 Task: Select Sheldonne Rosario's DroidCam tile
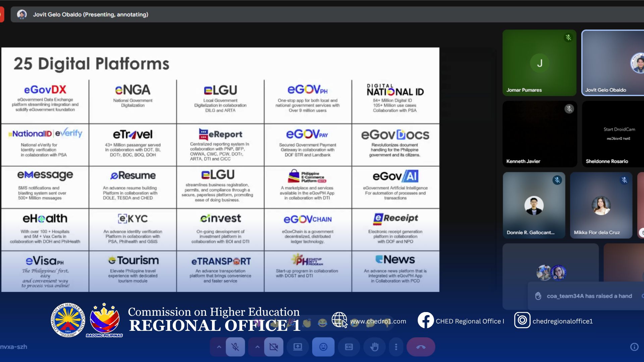(613, 134)
